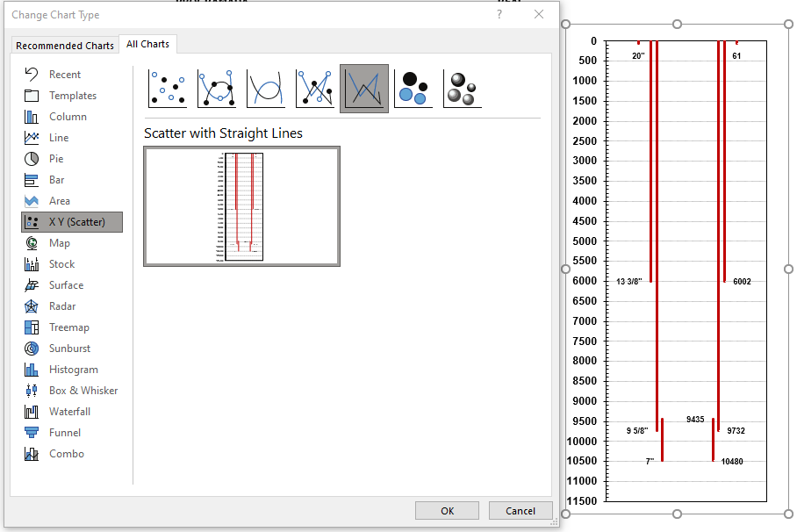The width and height of the screenshot is (797, 532).
Task: Select the Combo chart category
Action: pos(72,454)
